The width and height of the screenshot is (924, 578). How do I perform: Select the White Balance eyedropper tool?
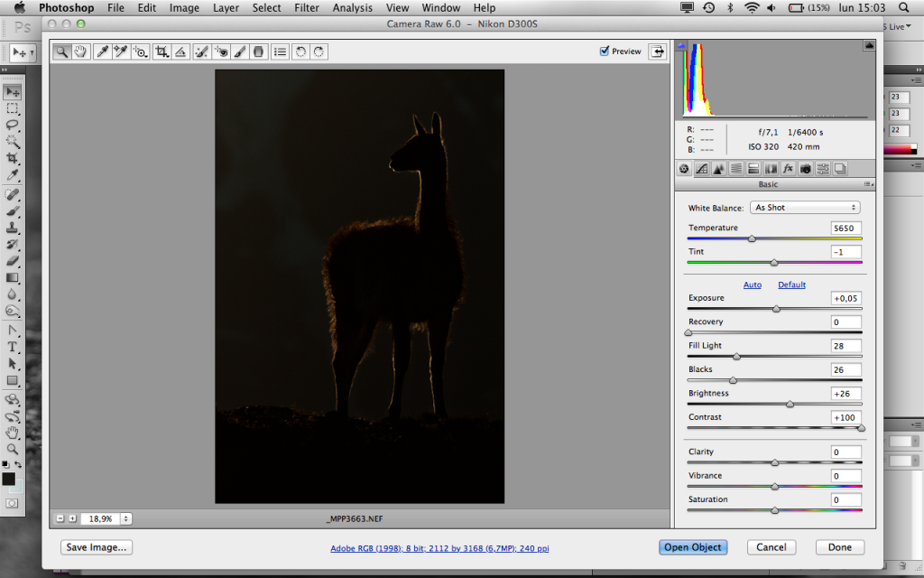tap(103, 51)
